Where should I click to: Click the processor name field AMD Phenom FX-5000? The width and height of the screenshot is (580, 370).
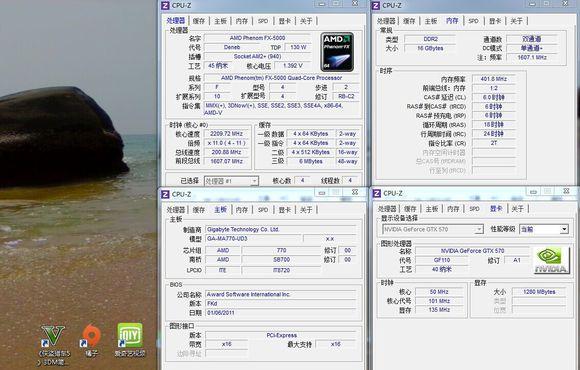[257, 38]
